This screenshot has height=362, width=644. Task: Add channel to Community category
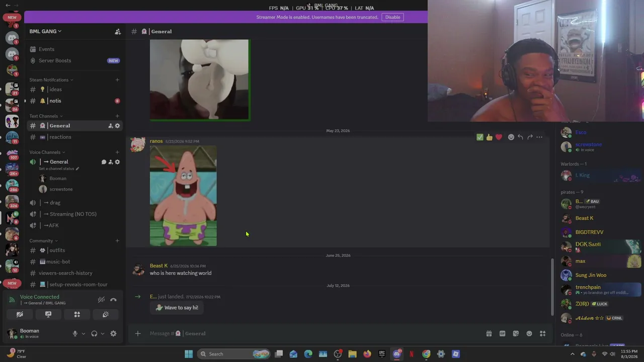[x=117, y=240]
